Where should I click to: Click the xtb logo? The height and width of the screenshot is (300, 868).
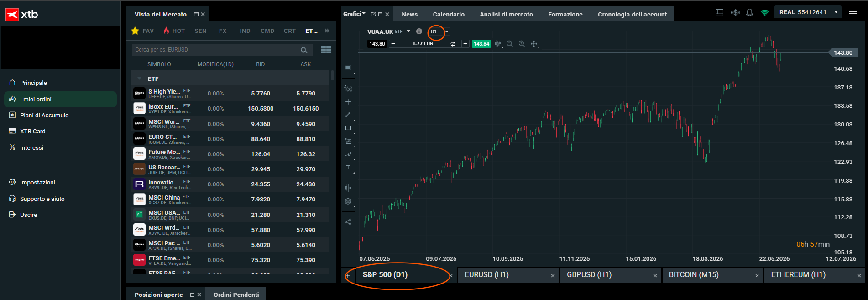pyautogui.click(x=22, y=15)
